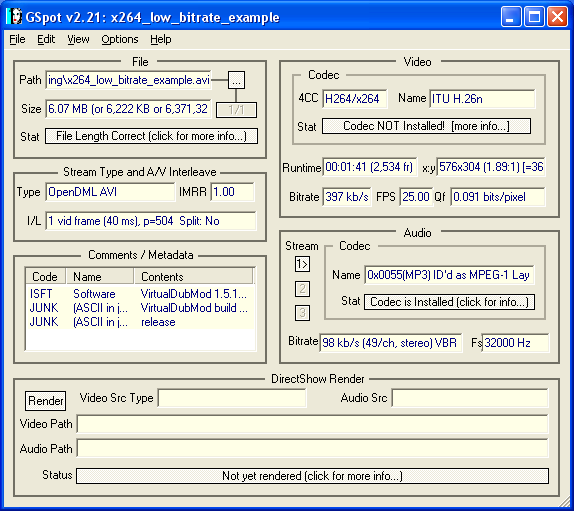Screen dimensions: 574x511
Task: Open the File menu
Action: (x=17, y=39)
